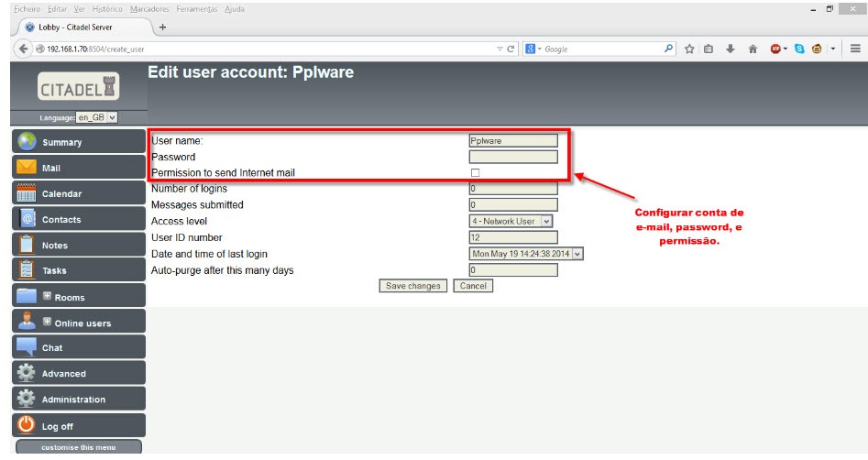This screenshot has height=460, width=868.
Task: Open the Contacts address book icon
Action: 27,219
